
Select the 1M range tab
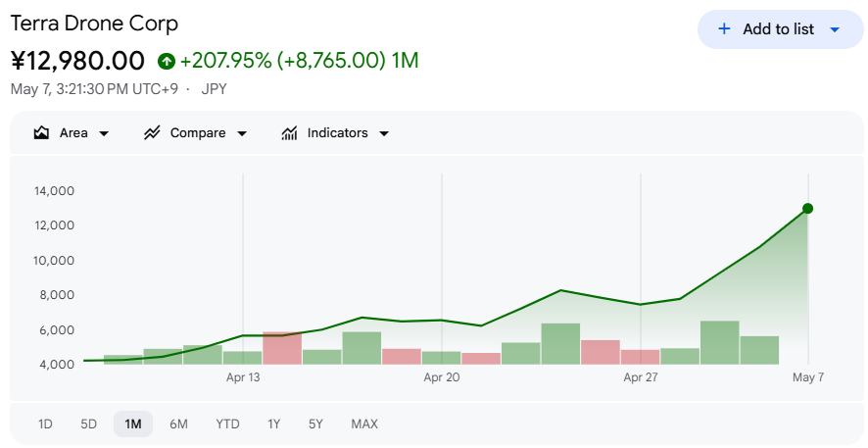tap(133, 424)
